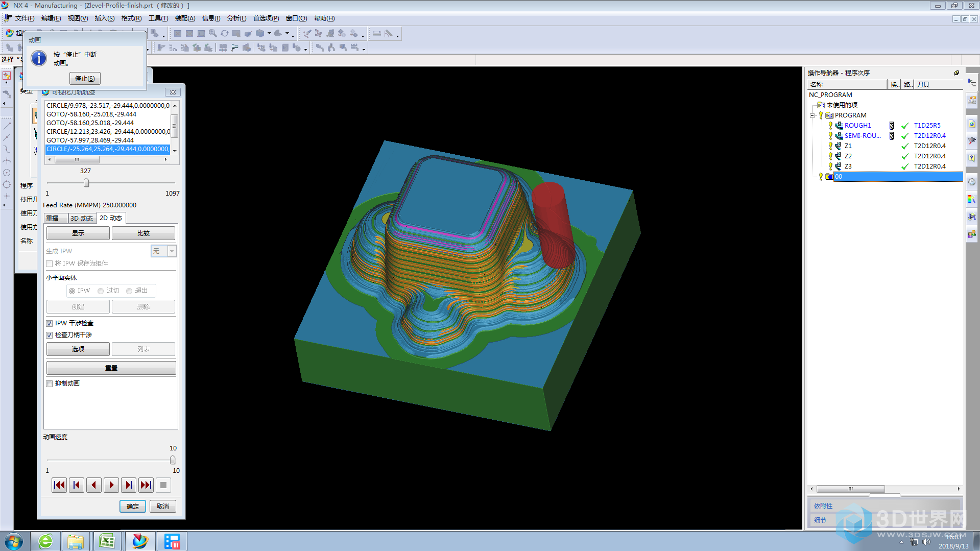Click the Rotate view toolbar icon
This screenshot has width=980, height=551.
(x=224, y=33)
